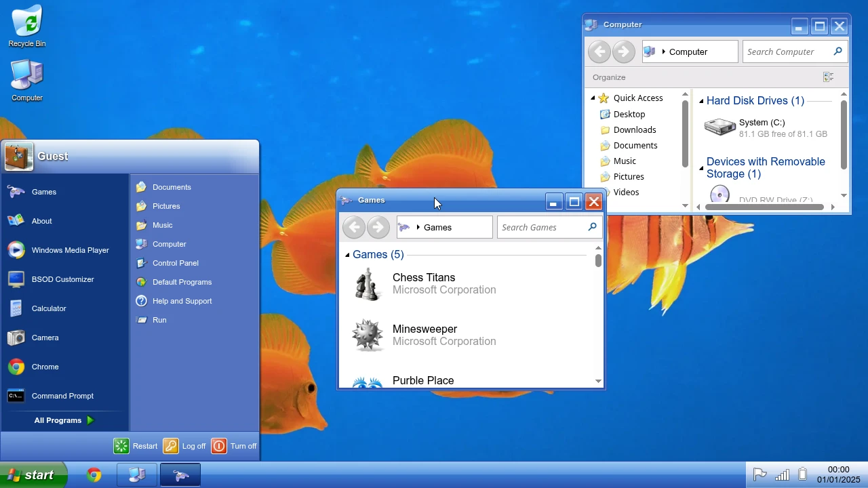Viewport: 868px width, 488px height.
Task: Click Organize in the Computer window
Action: tap(609, 77)
